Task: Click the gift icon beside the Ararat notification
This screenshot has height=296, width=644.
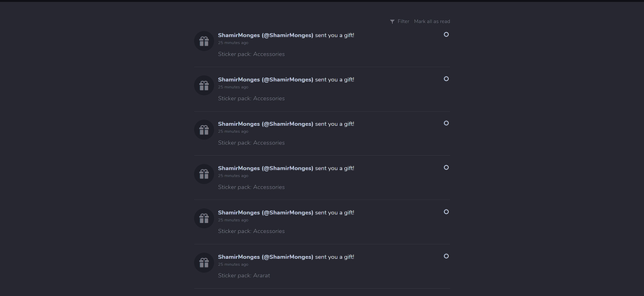Action: click(x=204, y=263)
